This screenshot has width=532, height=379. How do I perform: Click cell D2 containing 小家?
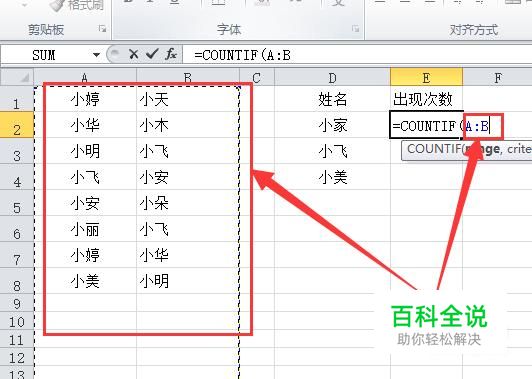(332, 125)
